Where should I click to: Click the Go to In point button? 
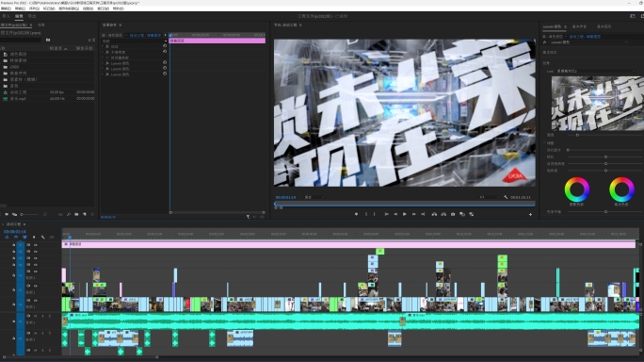[386, 214]
